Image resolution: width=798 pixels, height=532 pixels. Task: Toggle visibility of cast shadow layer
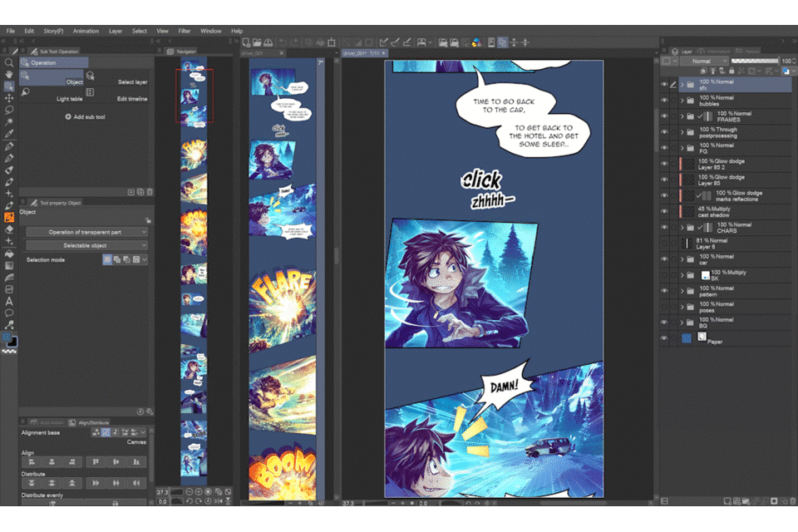tap(664, 212)
